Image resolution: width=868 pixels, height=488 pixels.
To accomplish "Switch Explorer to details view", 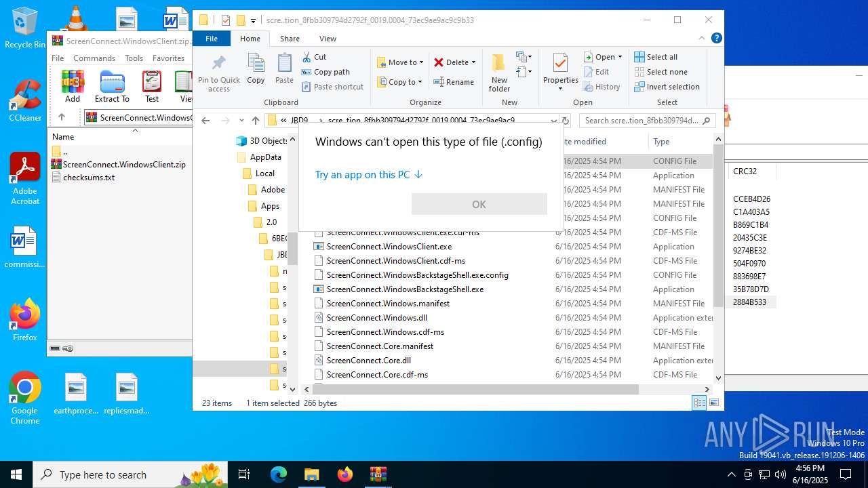I will [x=699, y=403].
